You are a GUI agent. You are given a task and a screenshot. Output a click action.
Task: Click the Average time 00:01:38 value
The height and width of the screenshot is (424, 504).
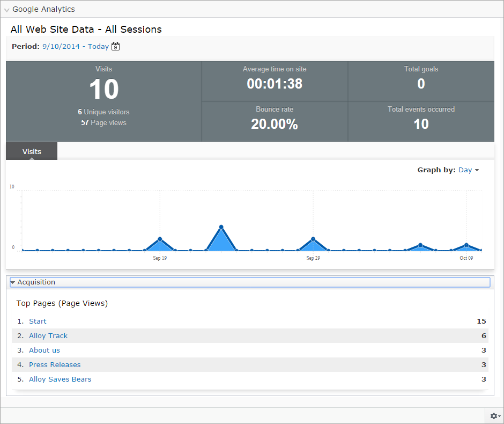pyautogui.click(x=275, y=84)
